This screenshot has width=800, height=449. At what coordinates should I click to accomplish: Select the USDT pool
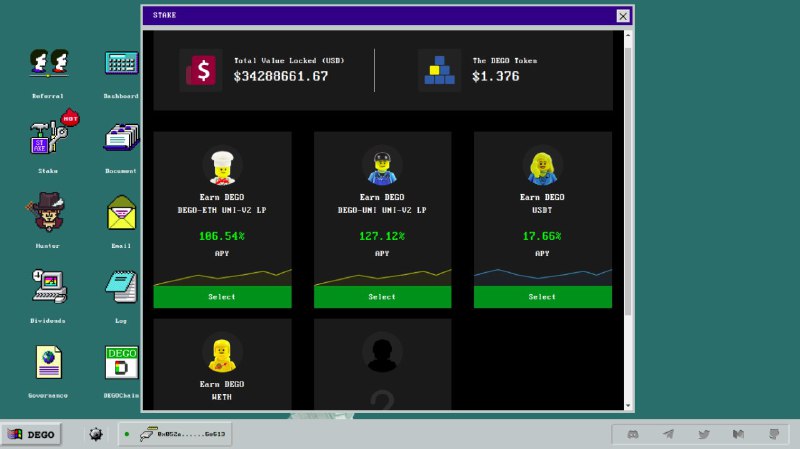click(x=542, y=296)
